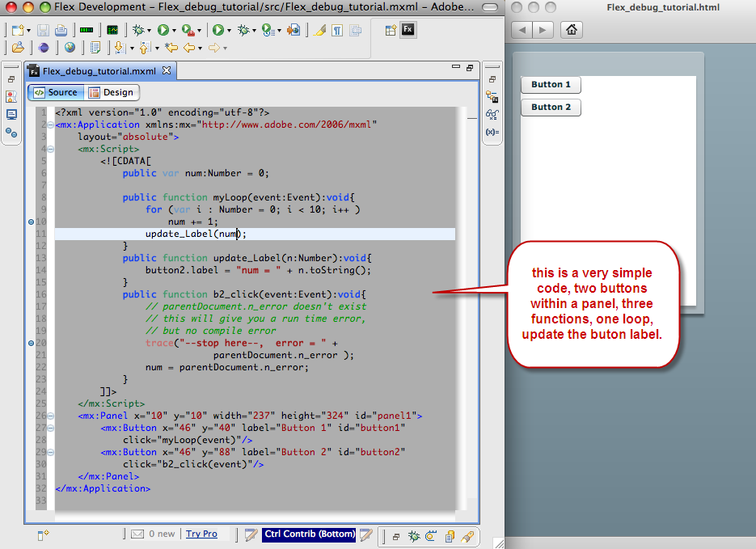Switch to the Source view

[x=55, y=92]
